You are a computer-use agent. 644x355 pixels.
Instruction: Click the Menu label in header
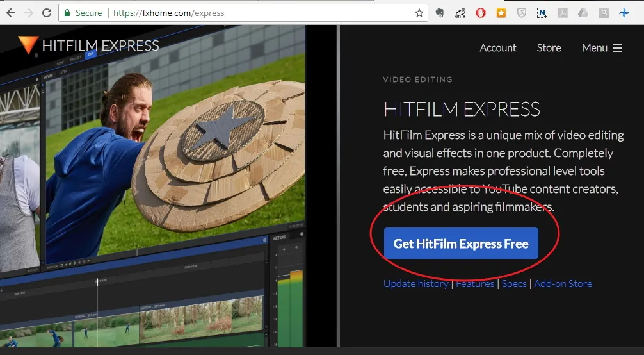tap(594, 47)
